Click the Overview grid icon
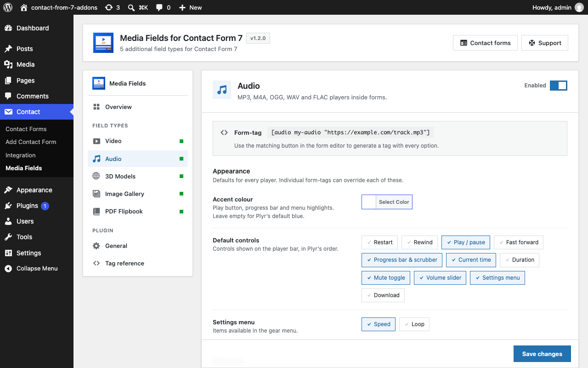Image resolution: width=588 pixels, height=368 pixels. pos(96,107)
